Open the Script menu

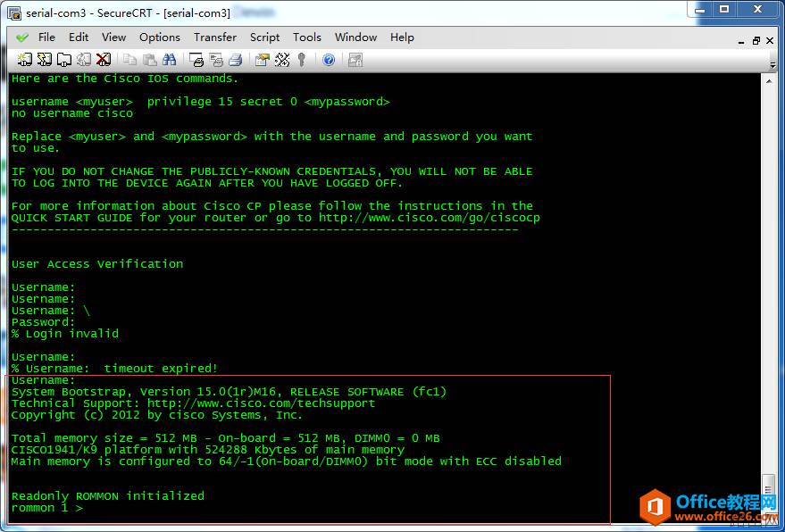265,37
